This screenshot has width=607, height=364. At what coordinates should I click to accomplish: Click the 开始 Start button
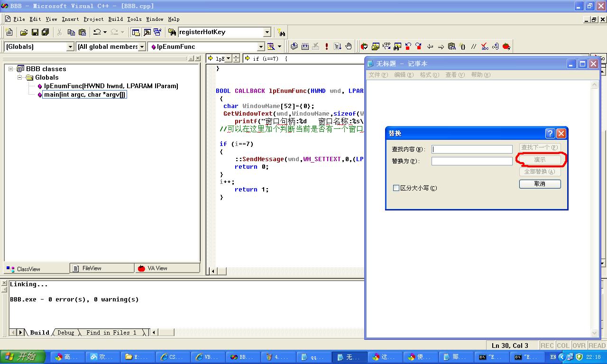[x=23, y=357]
